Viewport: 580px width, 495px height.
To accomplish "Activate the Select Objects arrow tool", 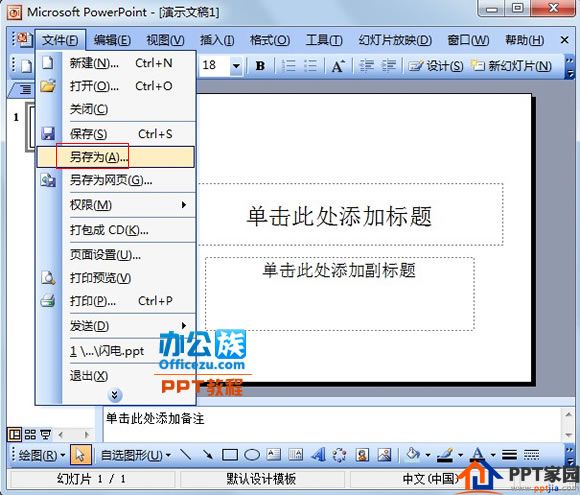I will [x=80, y=455].
